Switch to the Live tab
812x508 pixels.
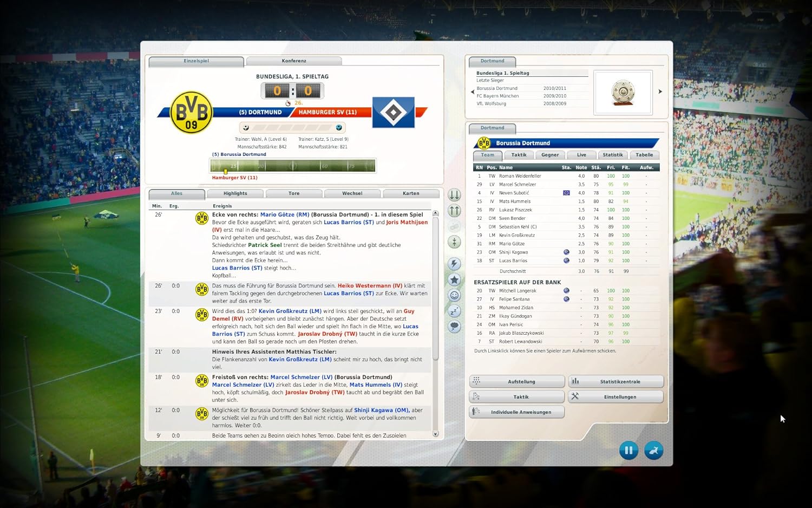(x=581, y=155)
